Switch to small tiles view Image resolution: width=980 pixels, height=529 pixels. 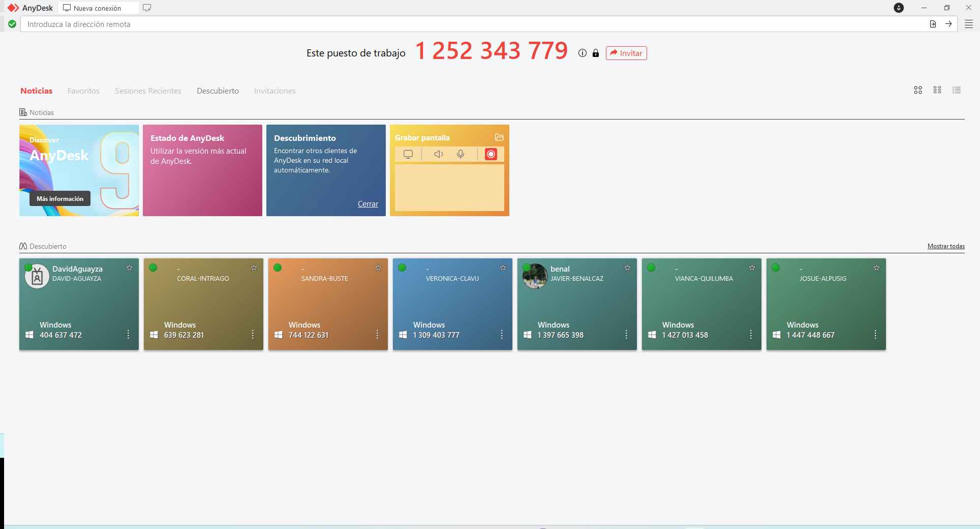point(937,90)
